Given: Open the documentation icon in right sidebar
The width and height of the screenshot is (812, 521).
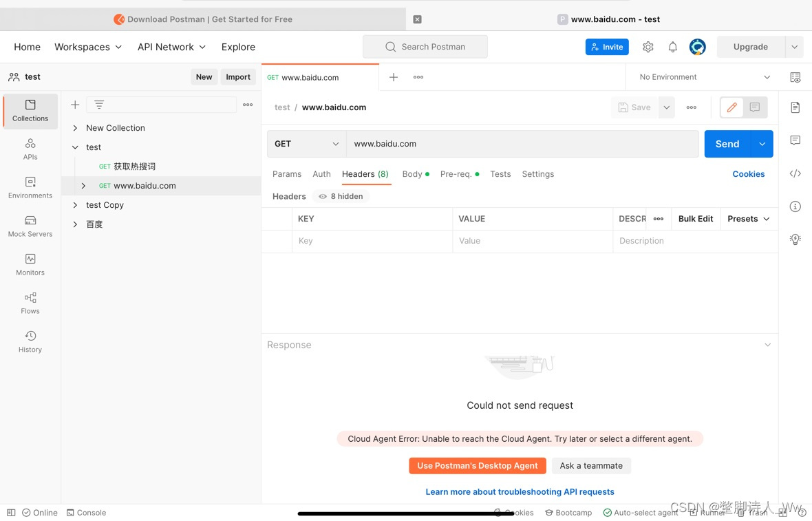Looking at the screenshot, I should click(795, 107).
